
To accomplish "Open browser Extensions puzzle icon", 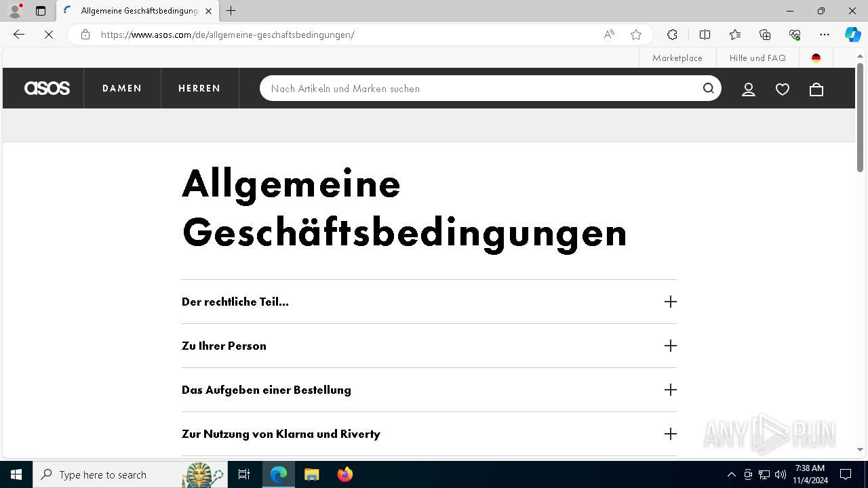I will click(x=672, y=35).
